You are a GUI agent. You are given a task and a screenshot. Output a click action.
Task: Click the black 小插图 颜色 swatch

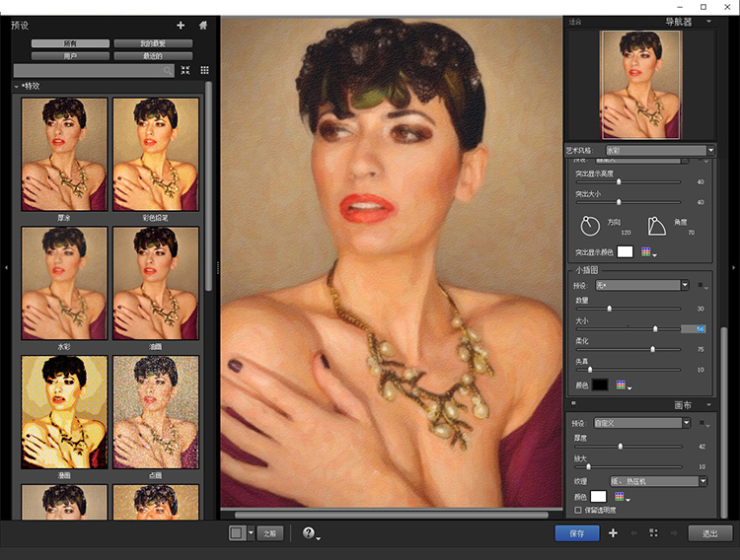click(x=600, y=385)
